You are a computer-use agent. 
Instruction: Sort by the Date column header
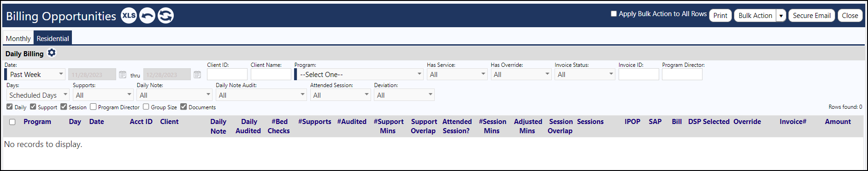(x=97, y=122)
